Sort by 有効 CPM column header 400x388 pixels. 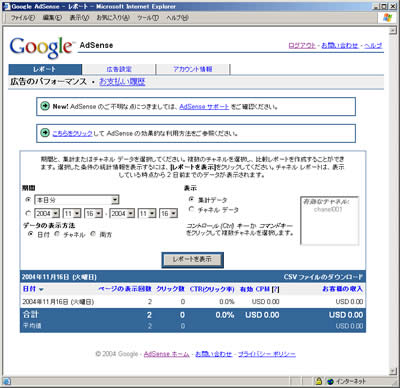click(255, 289)
